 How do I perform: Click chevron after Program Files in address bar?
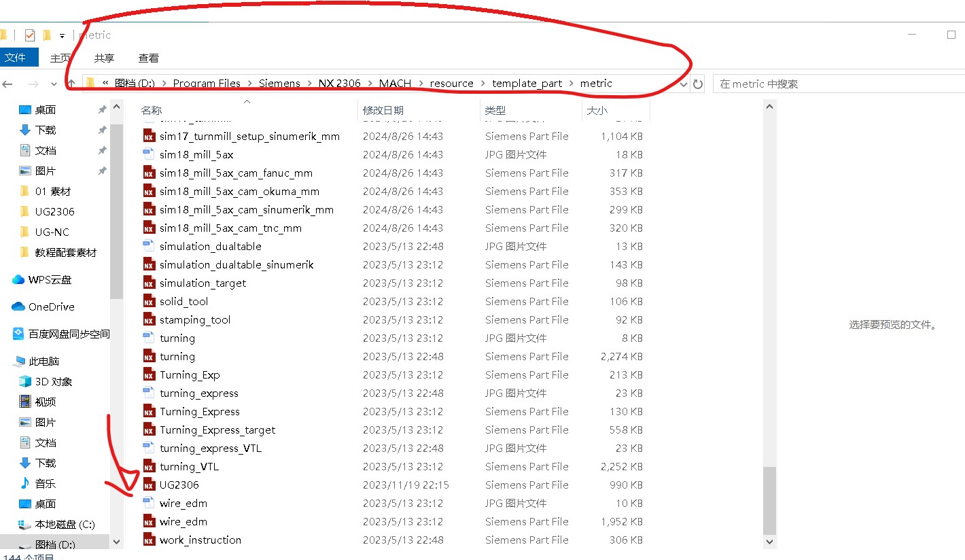click(249, 84)
